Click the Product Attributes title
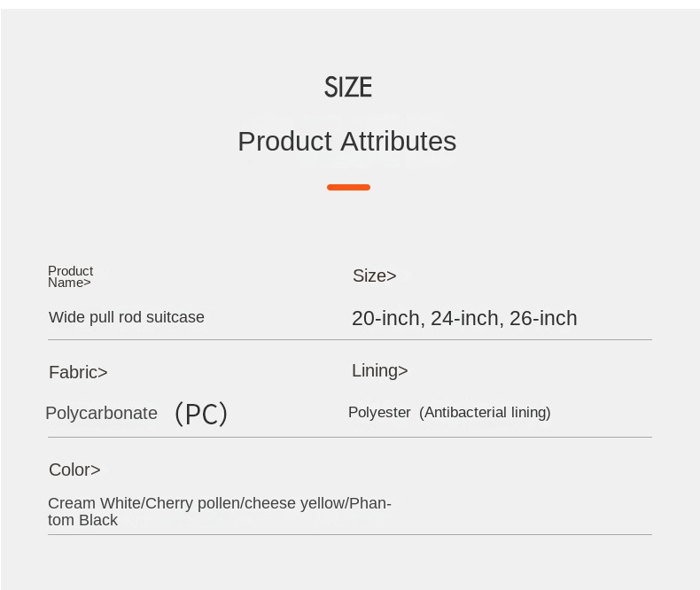Screen dimensions: 700x590 (x=346, y=142)
